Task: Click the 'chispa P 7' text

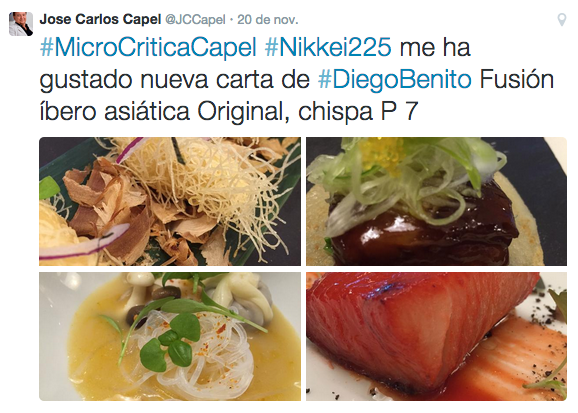Action: click(358, 111)
